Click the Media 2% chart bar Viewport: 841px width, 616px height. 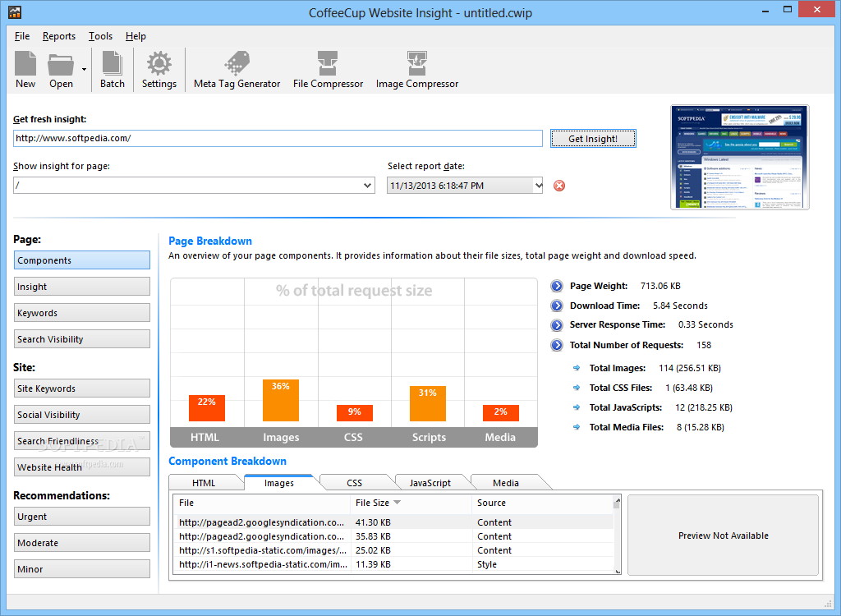pyautogui.click(x=500, y=413)
